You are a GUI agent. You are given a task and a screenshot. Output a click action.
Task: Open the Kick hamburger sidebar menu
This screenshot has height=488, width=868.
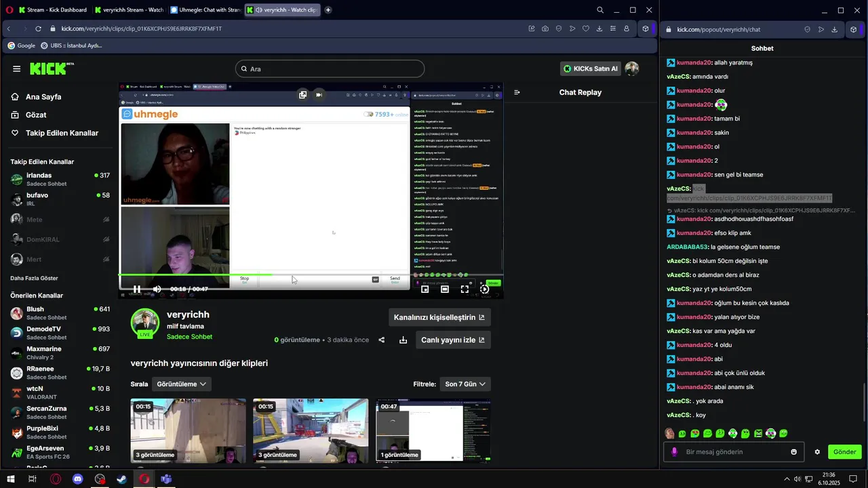(16, 68)
